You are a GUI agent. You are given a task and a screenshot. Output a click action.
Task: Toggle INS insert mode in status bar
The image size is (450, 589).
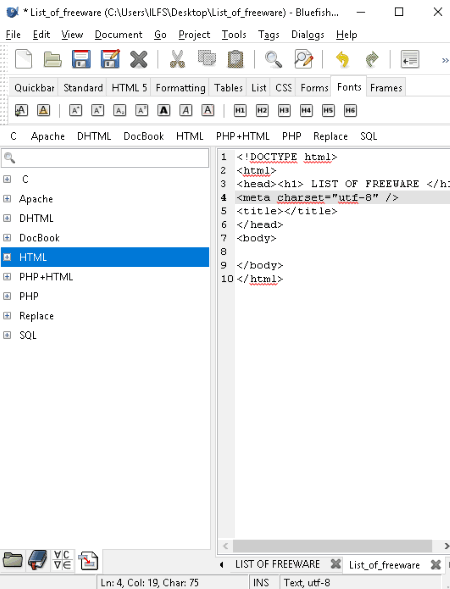click(261, 582)
